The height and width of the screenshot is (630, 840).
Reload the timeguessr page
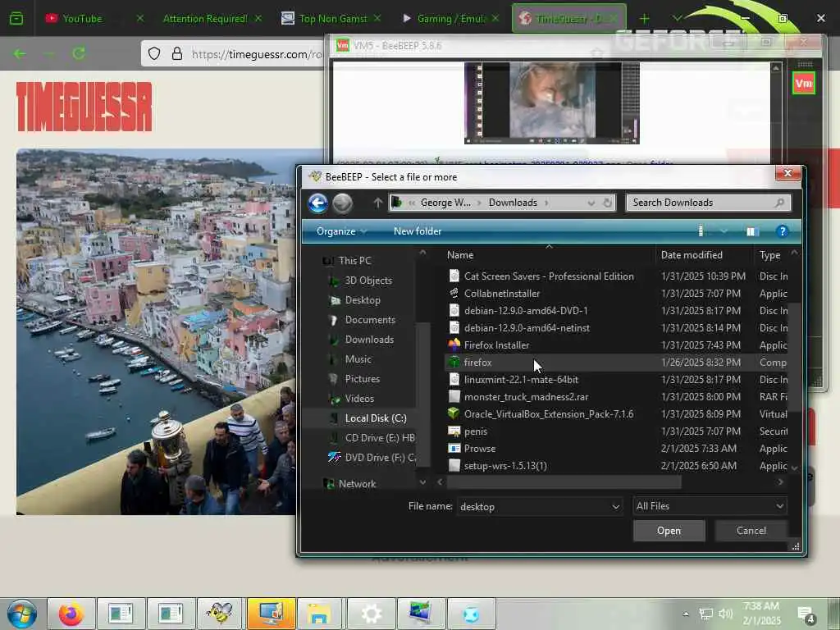[x=79, y=53]
